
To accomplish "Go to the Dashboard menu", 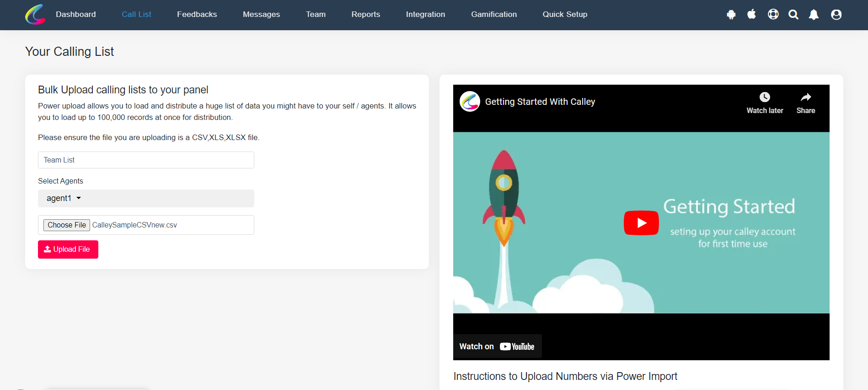I will (76, 14).
